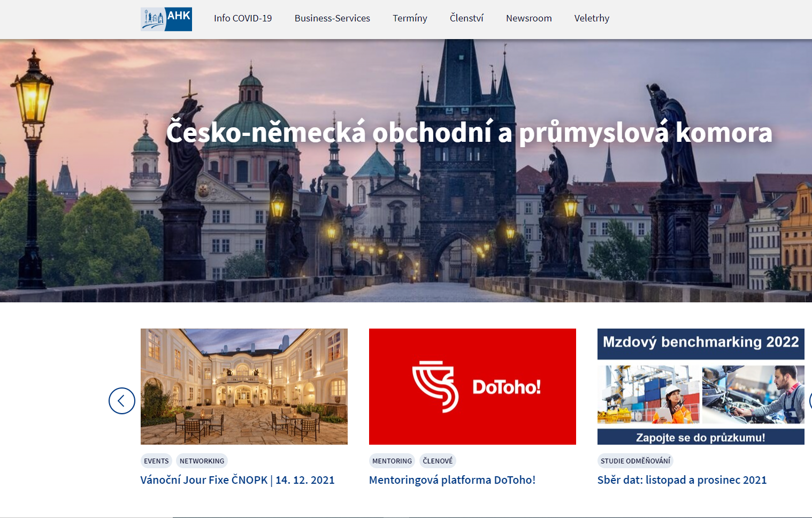Click the Česko-německá obchodní a průmyslová komora heading

(x=469, y=132)
